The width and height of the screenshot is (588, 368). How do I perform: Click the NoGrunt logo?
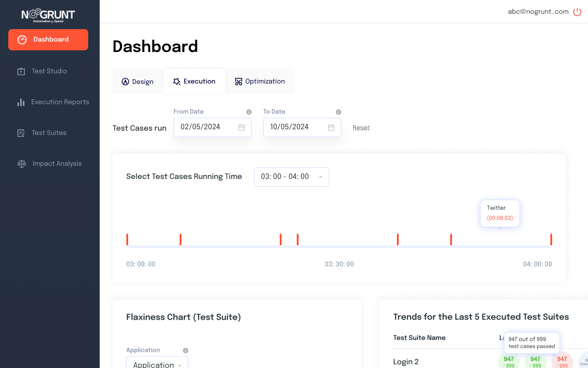point(48,15)
